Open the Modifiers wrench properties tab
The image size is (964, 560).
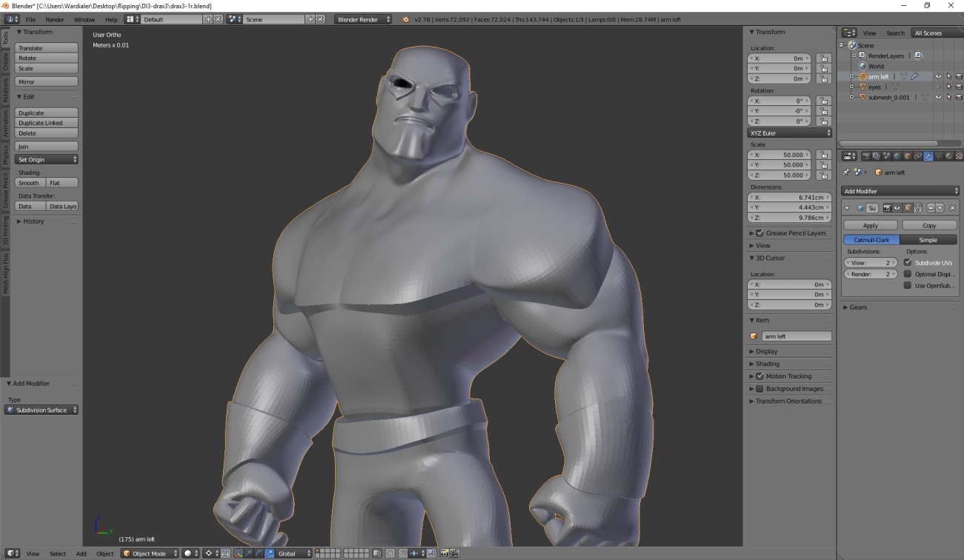click(x=928, y=156)
